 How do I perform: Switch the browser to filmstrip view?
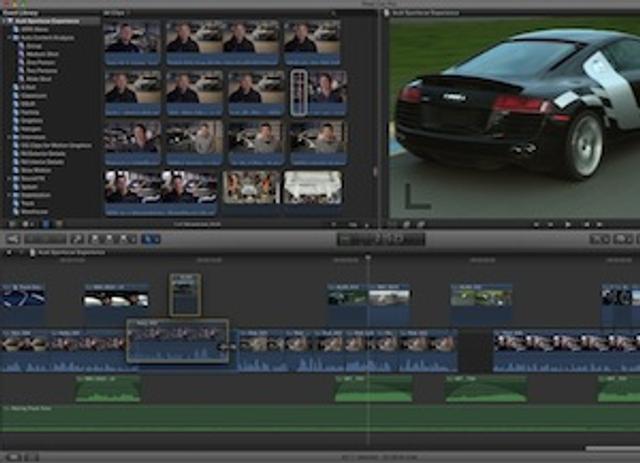tap(46, 224)
